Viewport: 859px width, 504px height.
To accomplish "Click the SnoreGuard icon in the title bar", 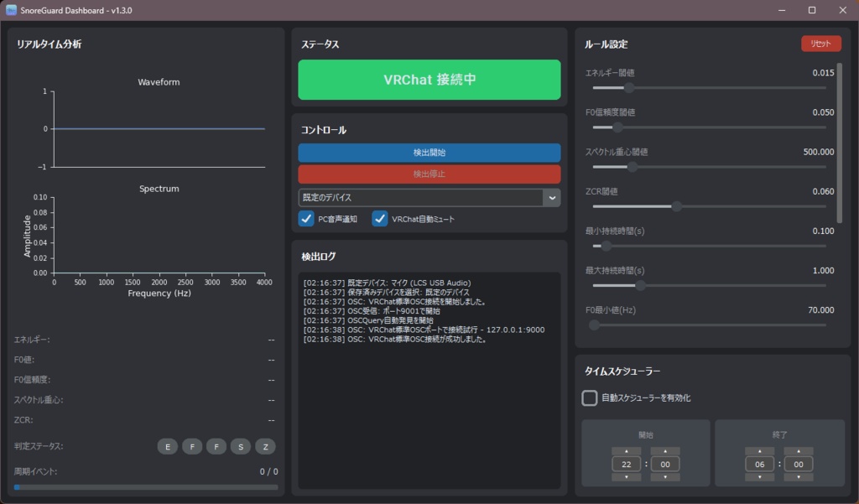I will pos(11,9).
